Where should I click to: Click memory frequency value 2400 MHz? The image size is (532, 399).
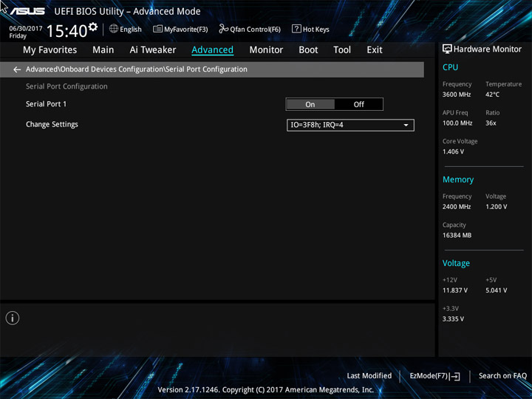(x=457, y=207)
